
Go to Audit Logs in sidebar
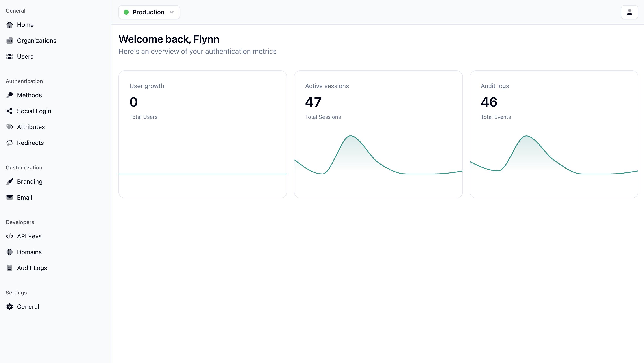32,268
